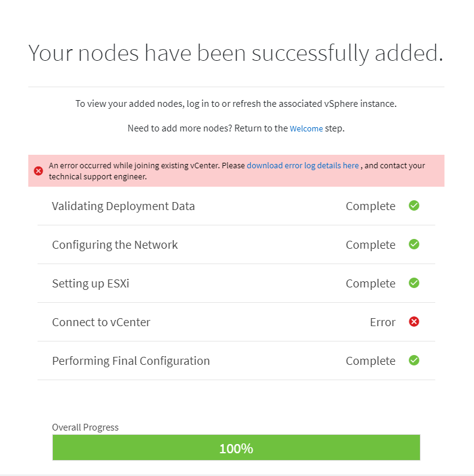Click the green check icon for Configuring the Network

[414, 244]
